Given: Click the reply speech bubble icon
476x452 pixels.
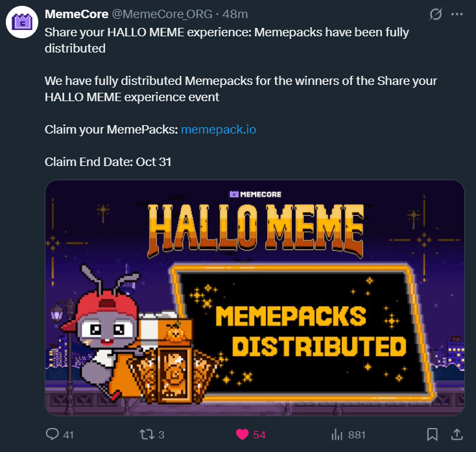Looking at the screenshot, I should pos(53,434).
